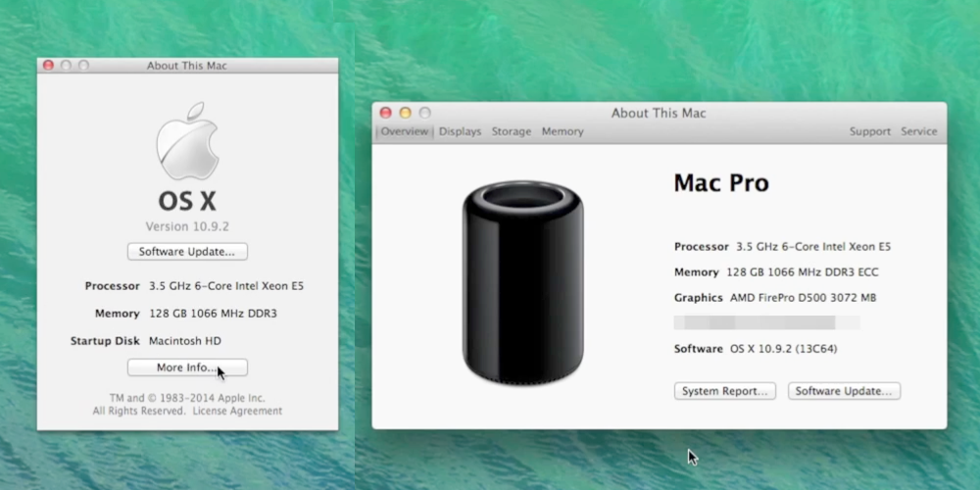Click the Apple logo in small window
The height and width of the screenshot is (490, 980).
pos(187,141)
